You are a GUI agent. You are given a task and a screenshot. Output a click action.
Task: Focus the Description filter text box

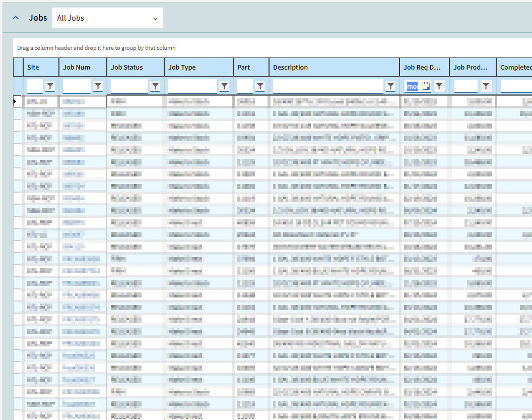(328, 86)
